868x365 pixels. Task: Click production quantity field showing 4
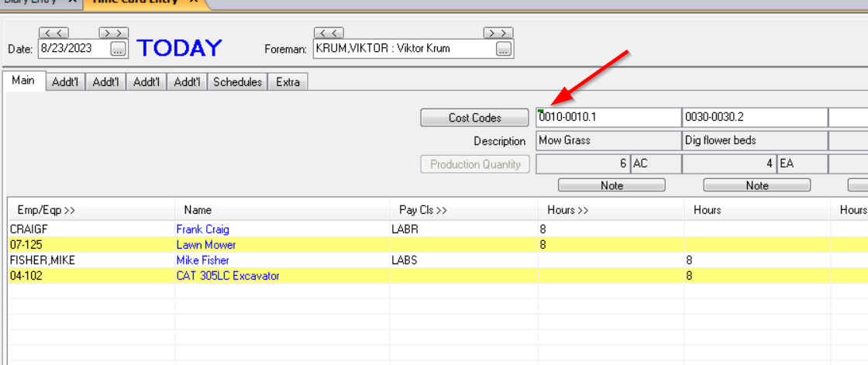729,164
